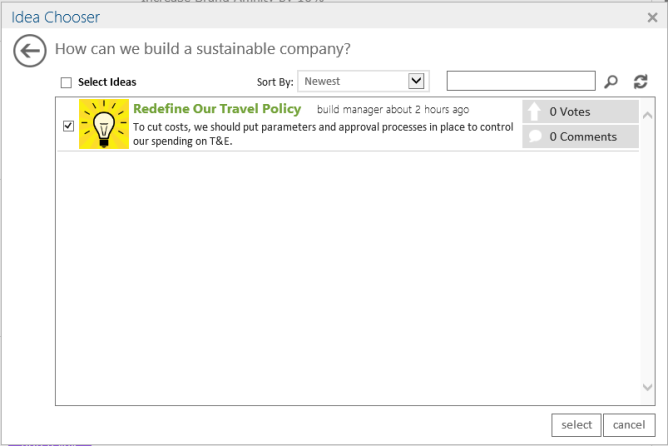
Task: Upvote the idea with the up arrow icon
Action: (535, 112)
